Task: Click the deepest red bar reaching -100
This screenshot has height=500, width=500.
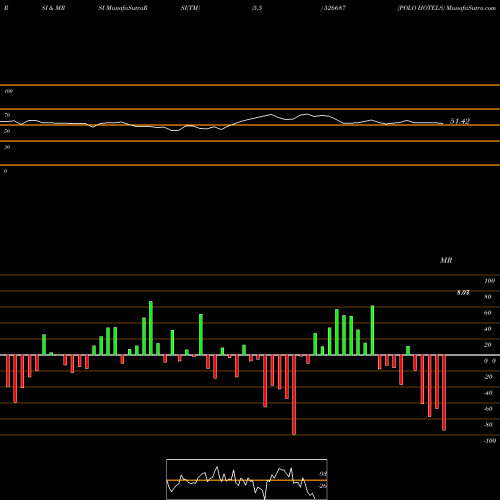Action: pos(294,395)
